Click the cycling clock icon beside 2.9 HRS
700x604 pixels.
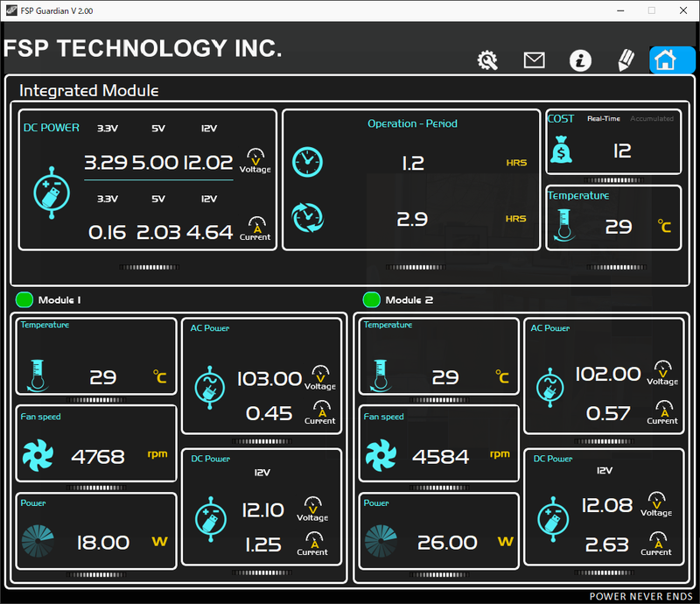click(x=307, y=218)
